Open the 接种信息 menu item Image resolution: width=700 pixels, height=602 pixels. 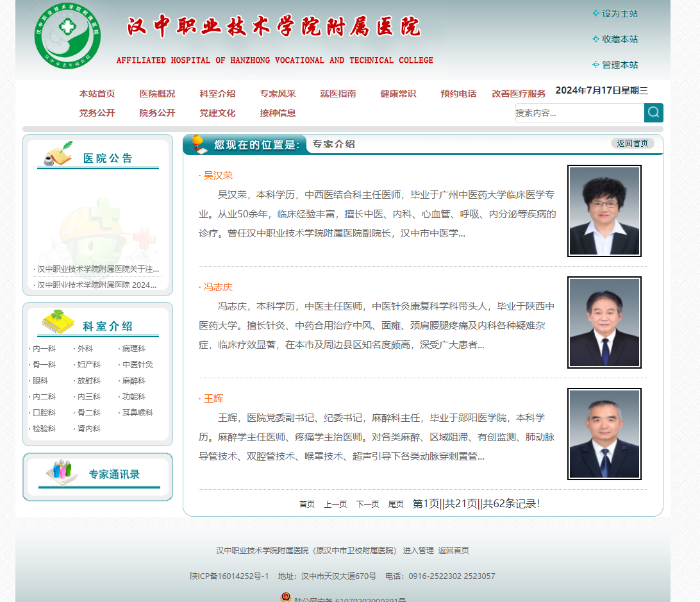(278, 113)
